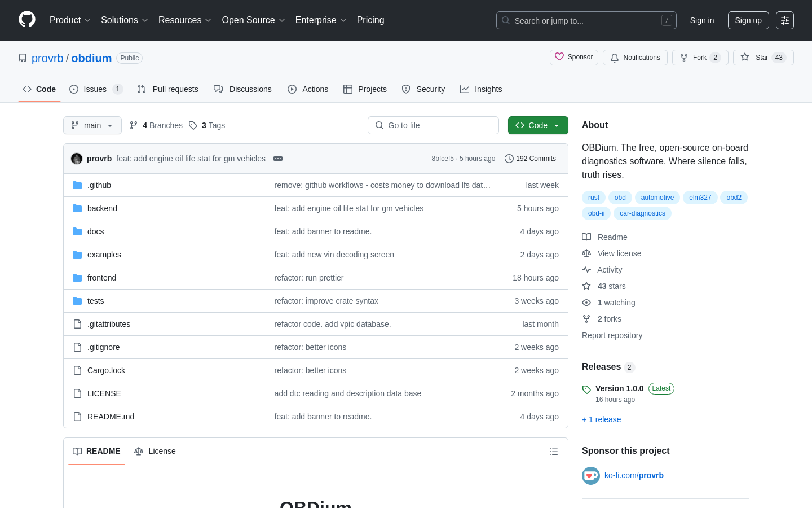812x508 pixels.
Task: Click the star icon beside 43 stars
Action: pos(586,286)
